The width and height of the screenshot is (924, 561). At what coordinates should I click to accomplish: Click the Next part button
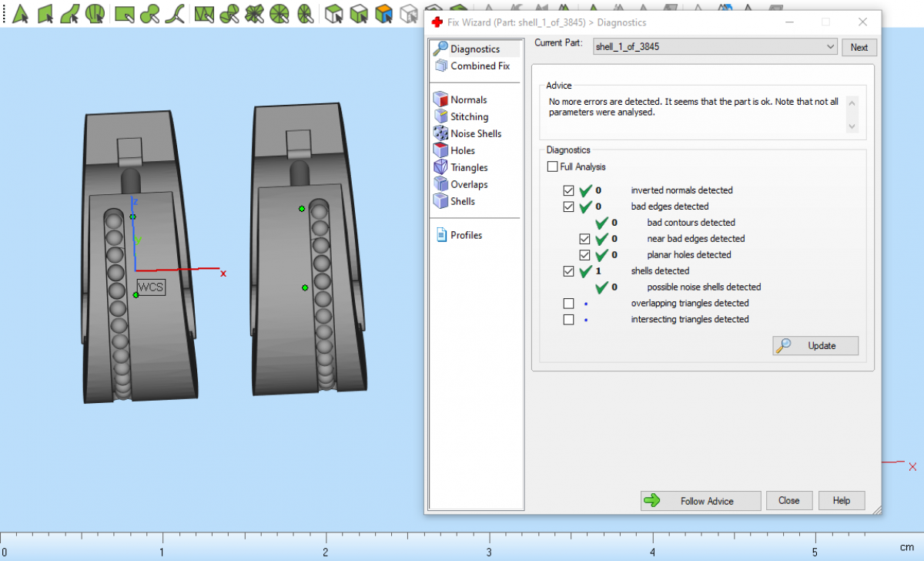[x=859, y=47]
